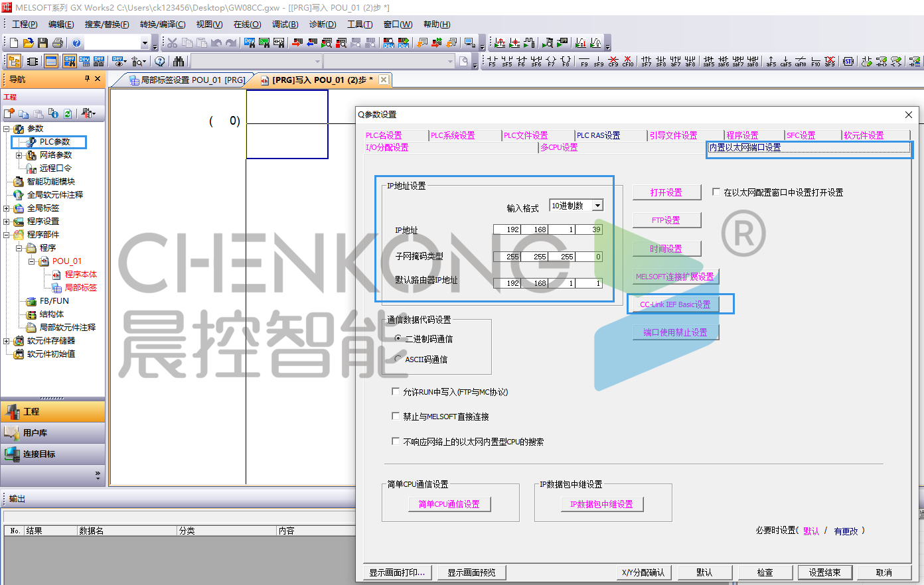Open GX Works2 help via question mark icon
Viewport: 924px width, 585px height.
tap(76, 43)
